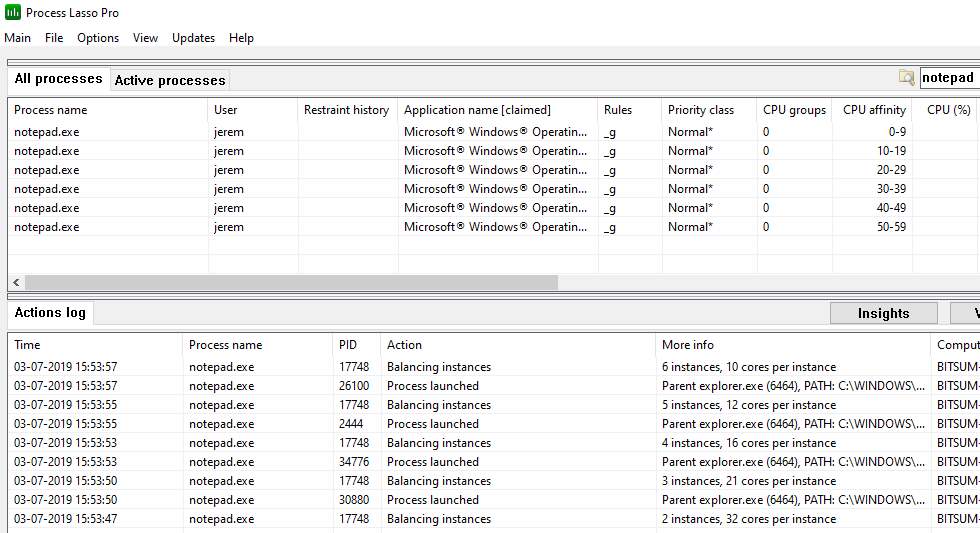Sort by CPU affinity column header

coord(873,110)
